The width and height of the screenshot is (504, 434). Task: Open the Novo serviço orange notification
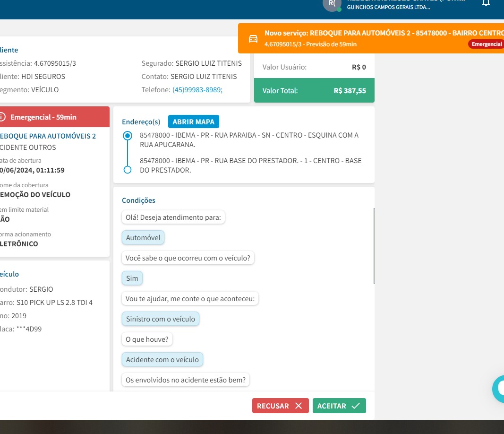pyautogui.click(x=371, y=38)
